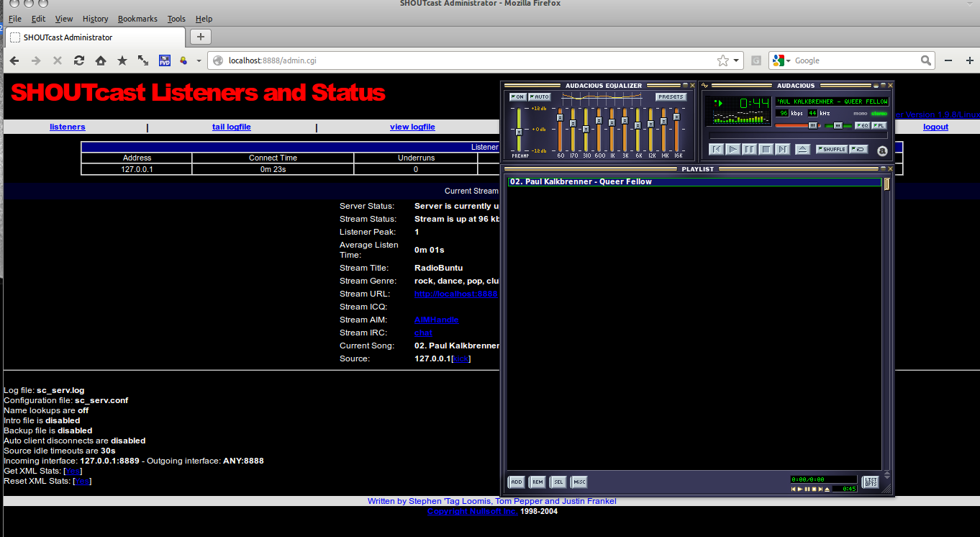Click the PREAMP slider handle
The image size is (980, 537).
click(518, 132)
